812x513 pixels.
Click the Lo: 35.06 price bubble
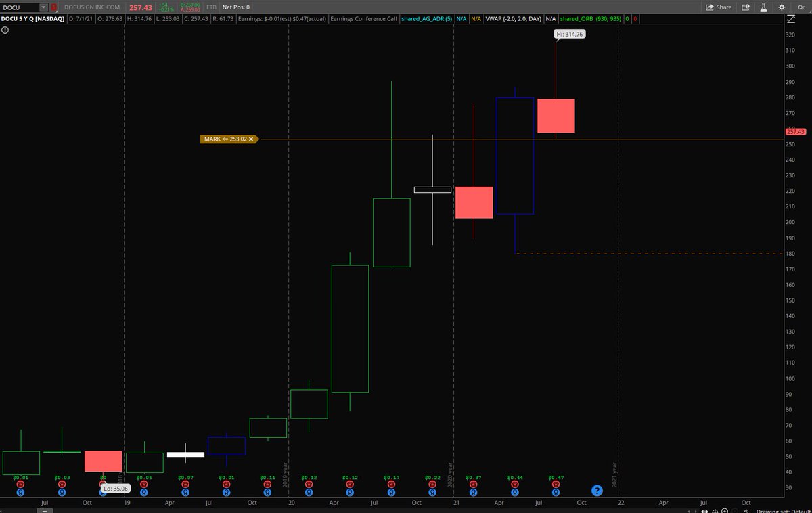(x=116, y=488)
